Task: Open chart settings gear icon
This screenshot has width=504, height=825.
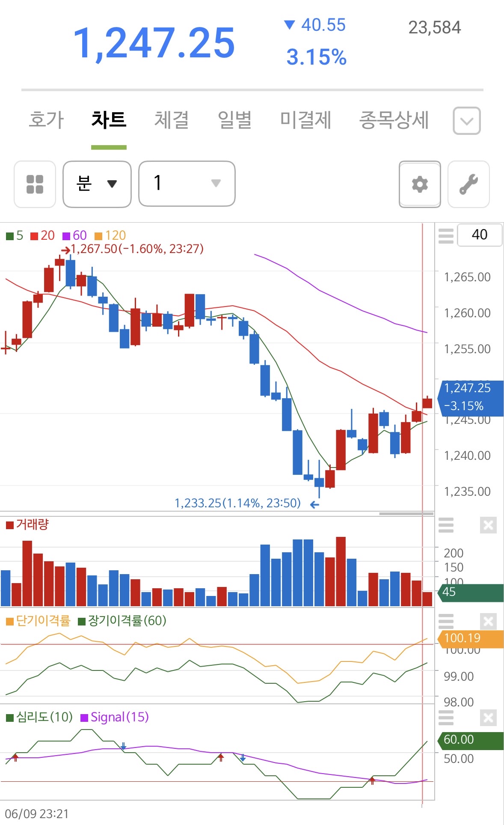Action: 420,185
